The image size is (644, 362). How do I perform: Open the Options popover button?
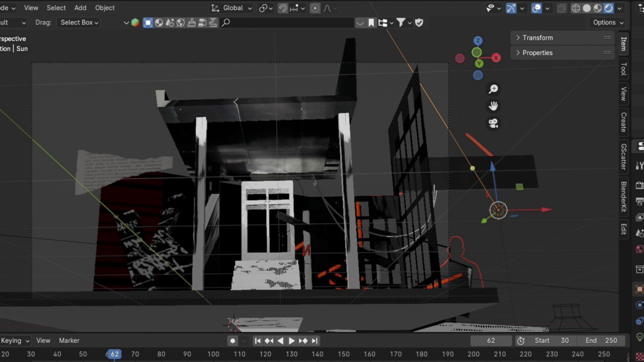[608, 22]
